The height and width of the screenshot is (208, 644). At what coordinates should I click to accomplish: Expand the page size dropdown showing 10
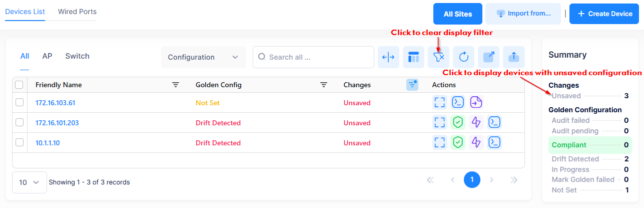pos(29,182)
